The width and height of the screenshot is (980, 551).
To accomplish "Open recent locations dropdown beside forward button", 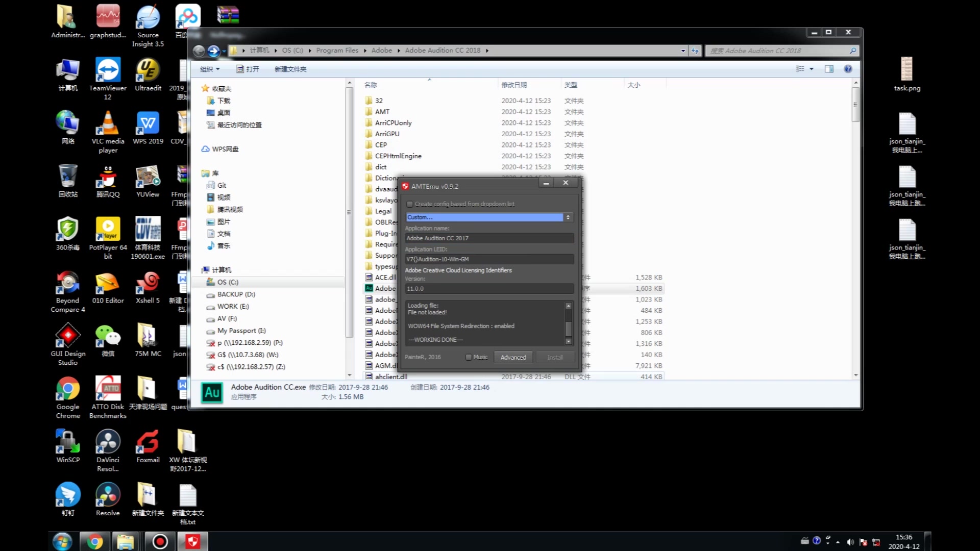I will pos(224,51).
